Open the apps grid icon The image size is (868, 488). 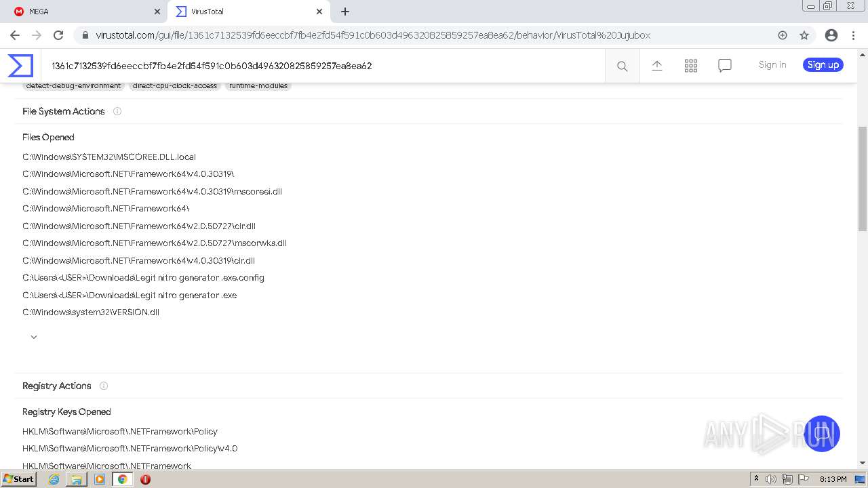click(691, 66)
